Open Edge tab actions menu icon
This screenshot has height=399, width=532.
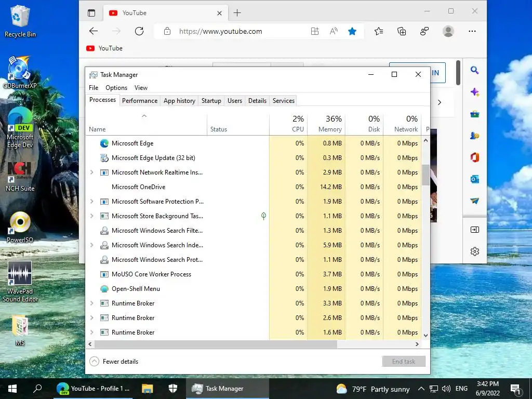tap(91, 13)
